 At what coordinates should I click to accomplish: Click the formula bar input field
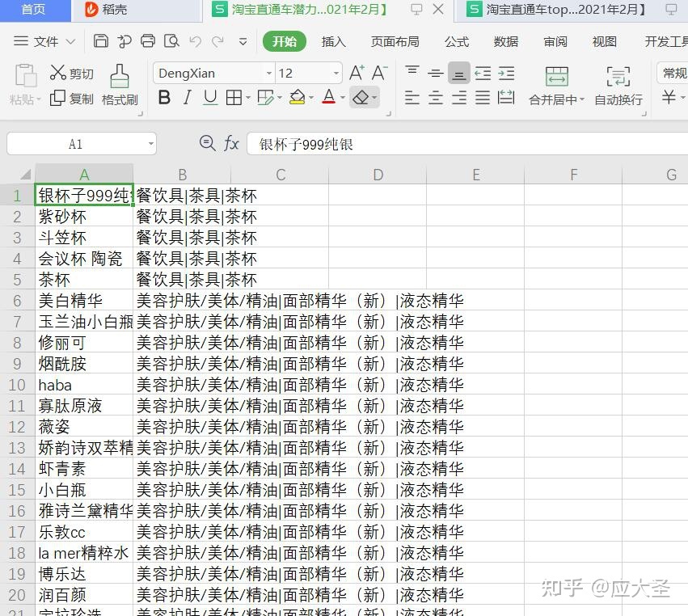click(467, 144)
